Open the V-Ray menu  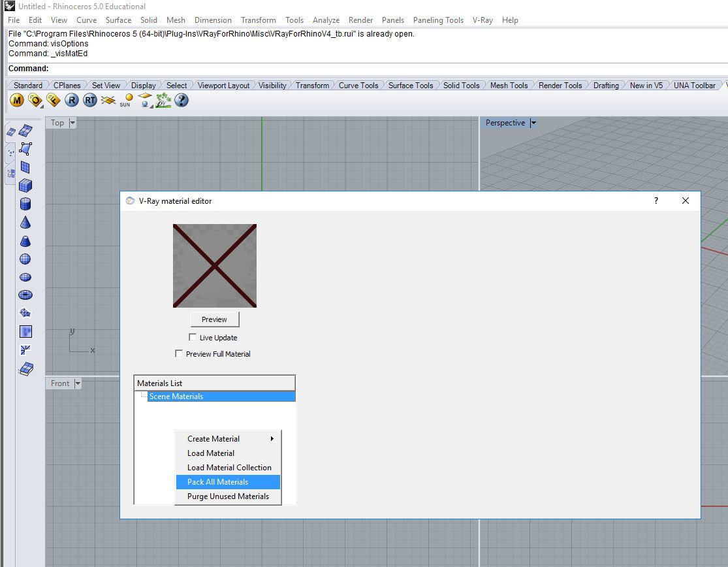point(483,20)
